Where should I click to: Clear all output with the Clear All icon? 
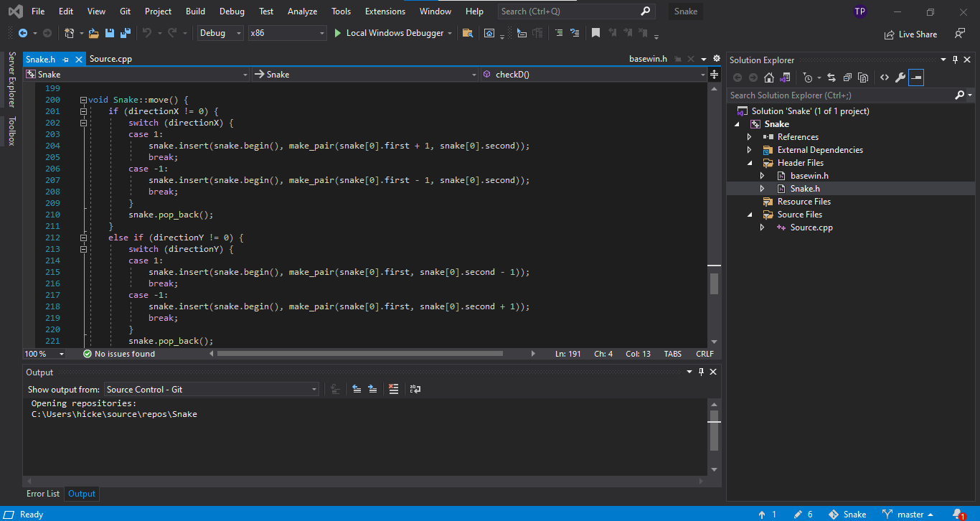(x=393, y=389)
